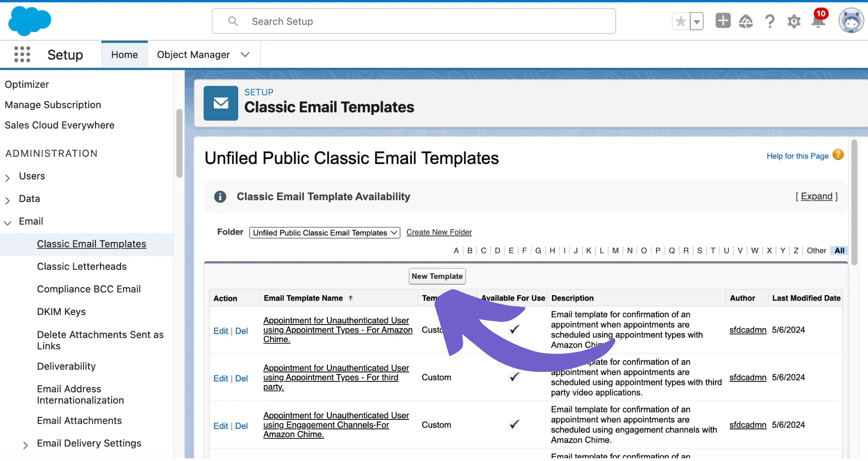The height and width of the screenshot is (461, 868).
Task: Open Email Attachments
Action: pyautogui.click(x=79, y=421)
